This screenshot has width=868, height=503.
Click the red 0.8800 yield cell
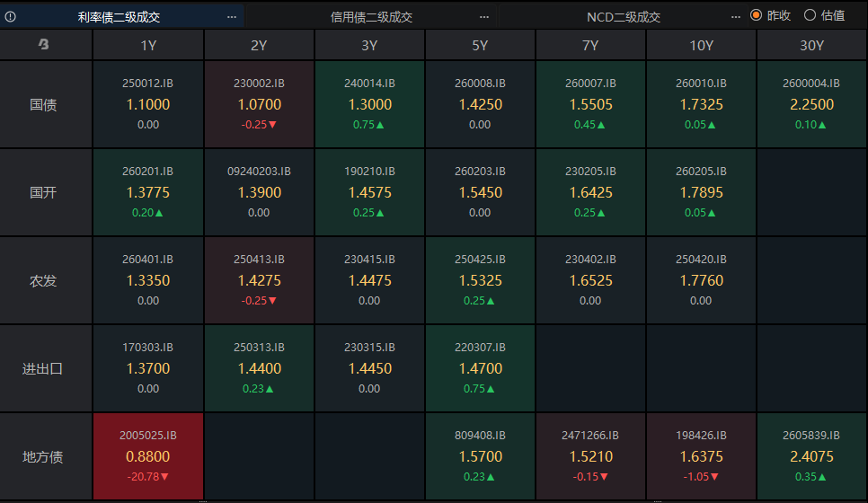148,456
